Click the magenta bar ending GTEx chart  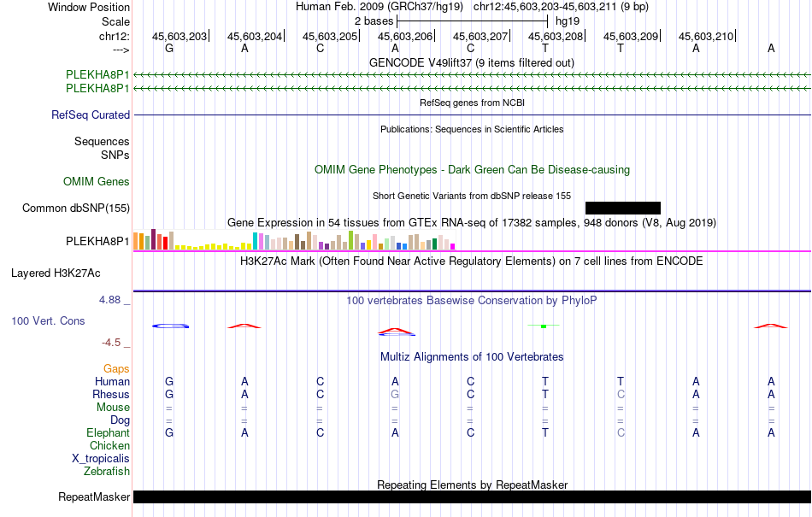453,246
